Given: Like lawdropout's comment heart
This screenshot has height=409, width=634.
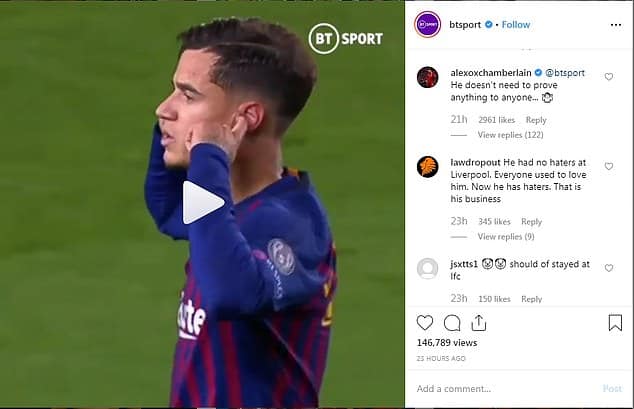Looking at the screenshot, I should (x=609, y=166).
